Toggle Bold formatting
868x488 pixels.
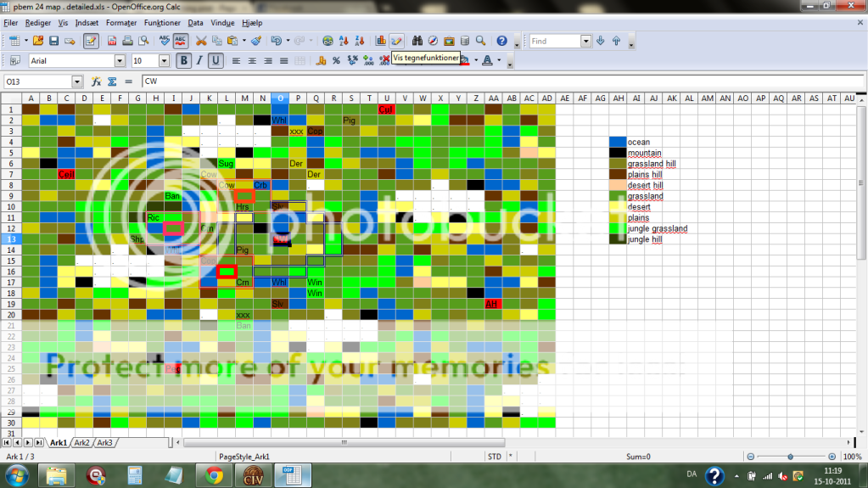click(184, 61)
